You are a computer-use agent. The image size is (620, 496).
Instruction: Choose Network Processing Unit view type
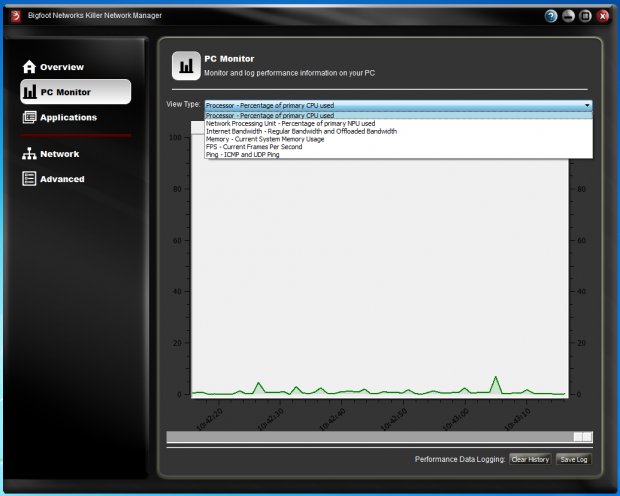click(x=290, y=124)
